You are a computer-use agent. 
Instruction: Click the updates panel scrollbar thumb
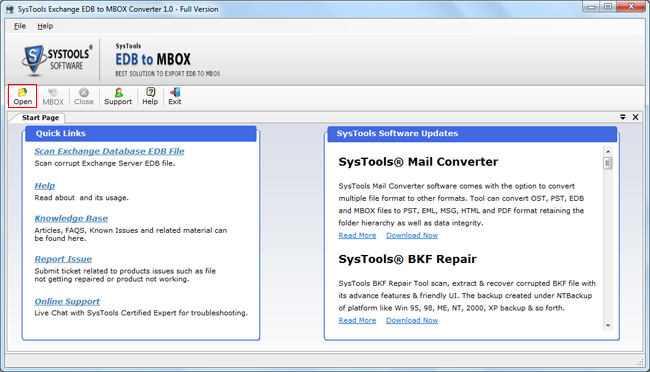point(608,163)
